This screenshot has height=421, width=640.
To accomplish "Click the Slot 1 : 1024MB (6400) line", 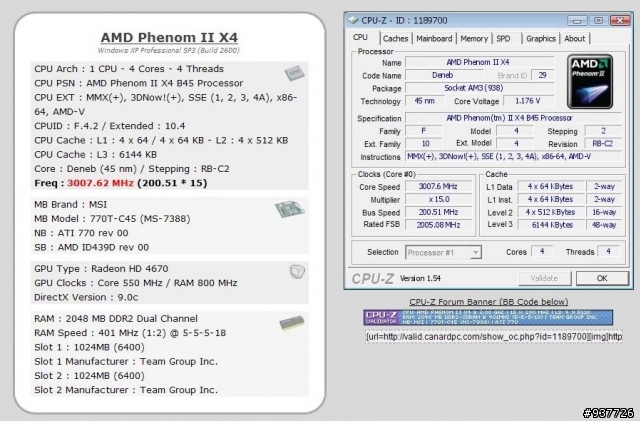I will click(89, 347).
